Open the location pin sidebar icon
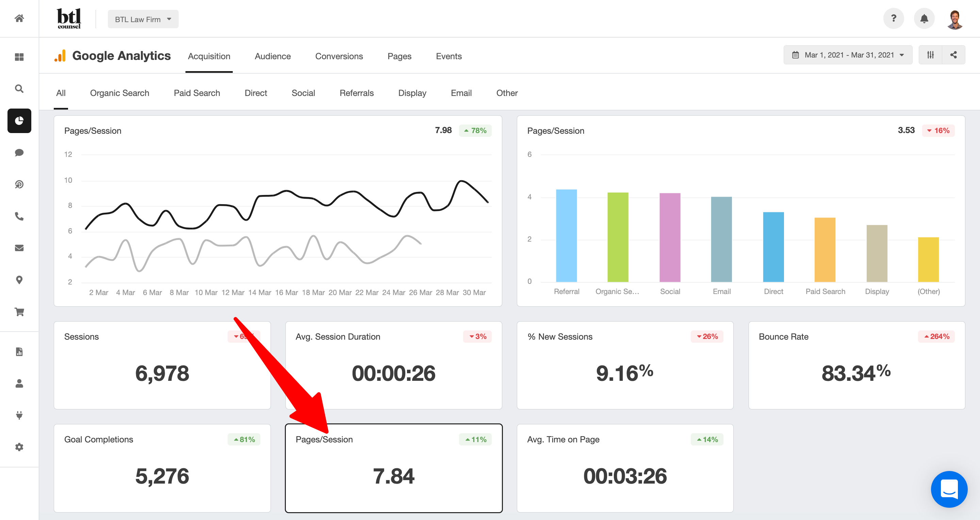The image size is (980, 520). click(x=19, y=280)
